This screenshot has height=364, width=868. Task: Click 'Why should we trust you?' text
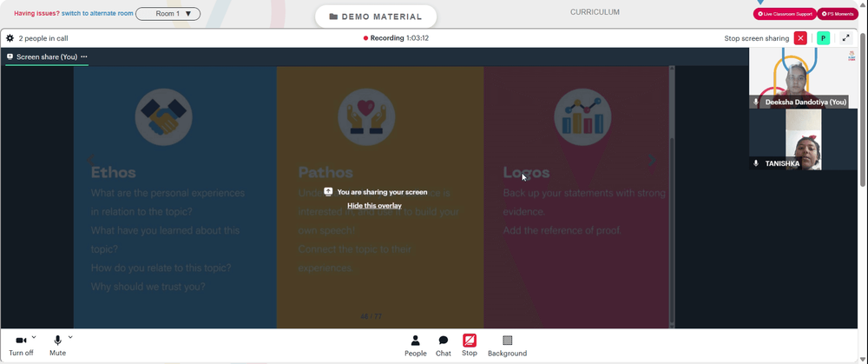coord(148,287)
